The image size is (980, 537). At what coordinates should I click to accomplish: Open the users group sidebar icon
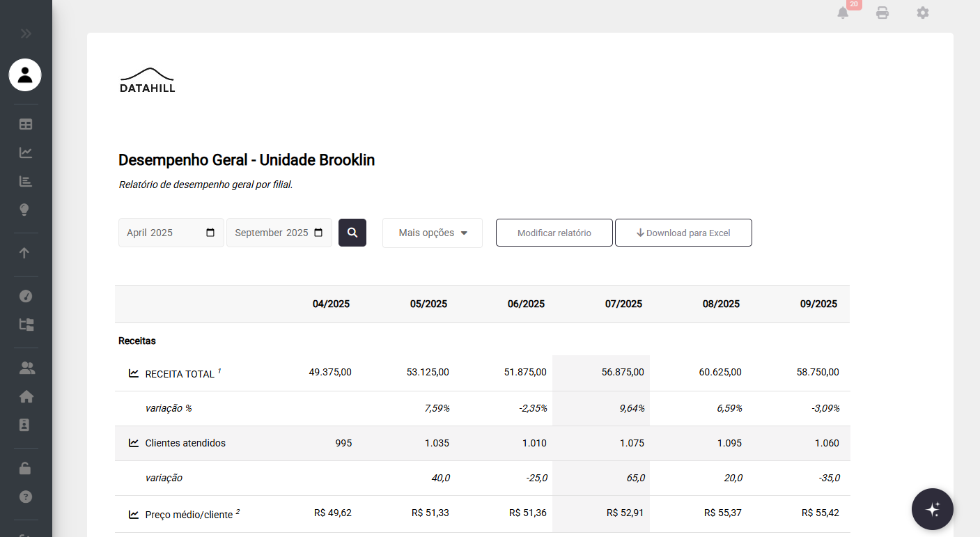(26, 368)
